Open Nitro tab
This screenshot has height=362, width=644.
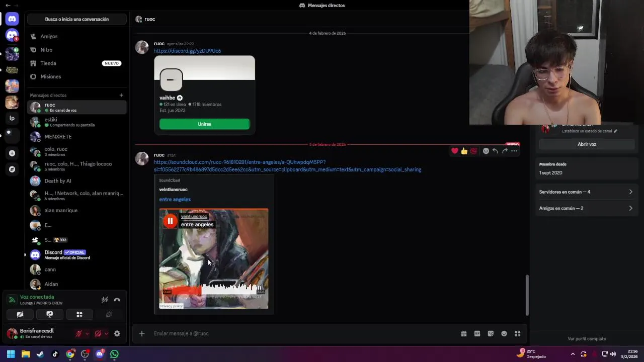click(x=76, y=50)
